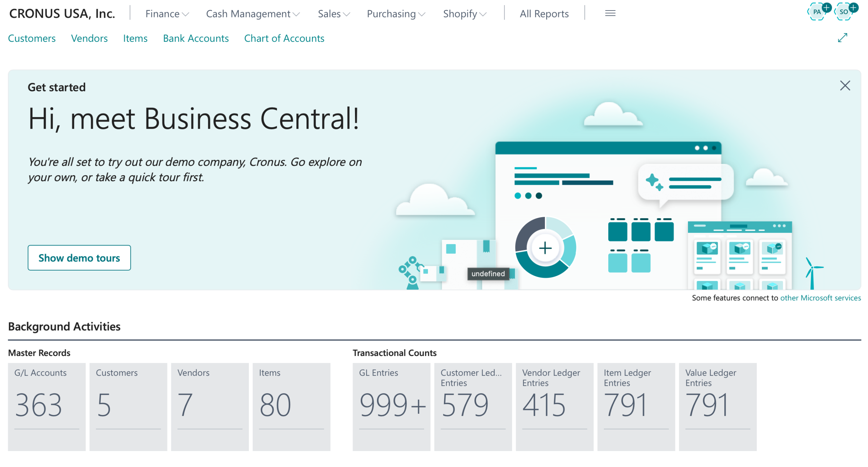Click the plus circle in donut chart
868x467 pixels.
pyautogui.click(x=545, y=248)
